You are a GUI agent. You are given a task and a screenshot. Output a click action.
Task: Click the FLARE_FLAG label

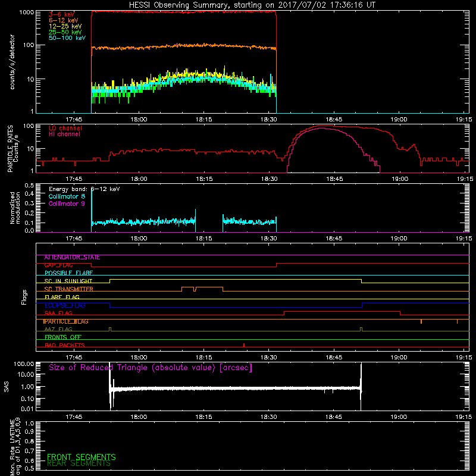(x=62, y=297)
